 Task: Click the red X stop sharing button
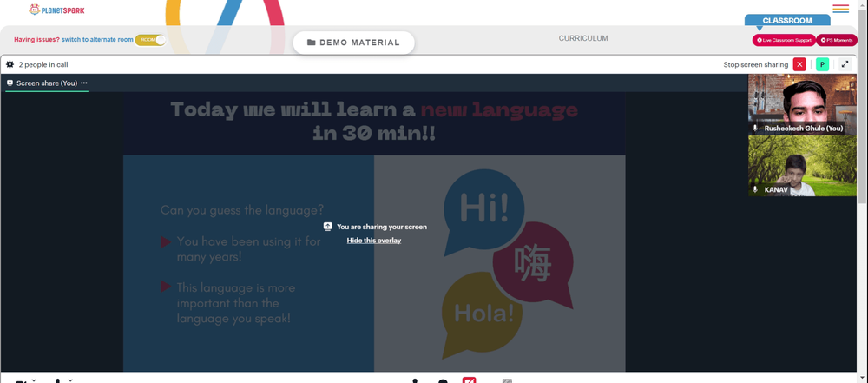click(799, 64)
